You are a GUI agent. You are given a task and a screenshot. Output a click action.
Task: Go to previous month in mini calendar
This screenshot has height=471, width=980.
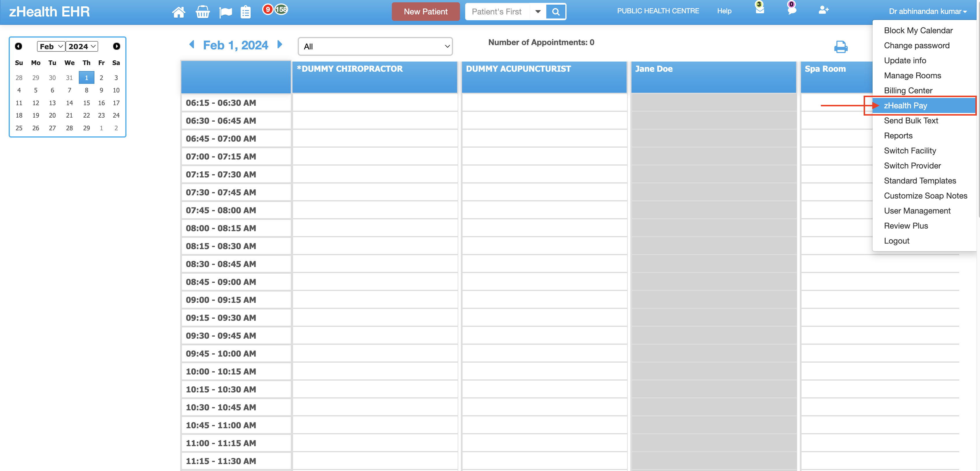coord(18,46)
